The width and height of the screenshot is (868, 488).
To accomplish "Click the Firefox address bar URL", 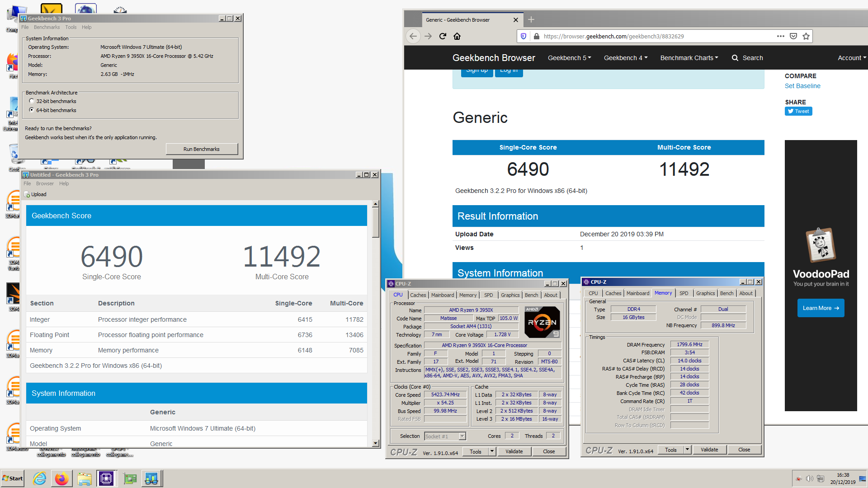I will (613, 36).
